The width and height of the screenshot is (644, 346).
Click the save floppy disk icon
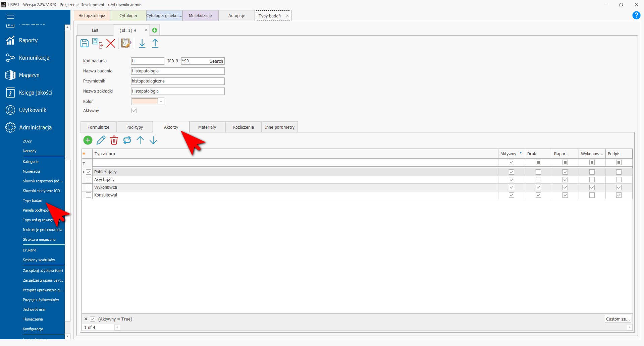(85, 43)
